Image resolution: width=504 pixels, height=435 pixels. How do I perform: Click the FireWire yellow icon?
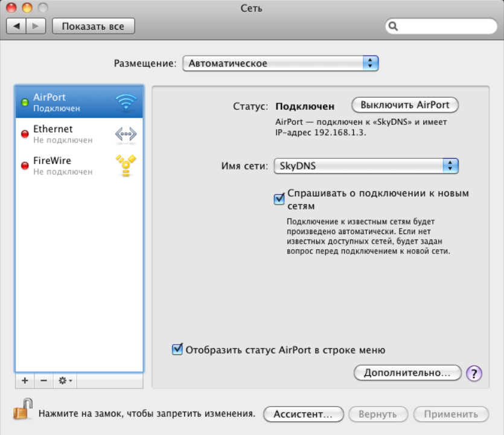tap(126, 166)
